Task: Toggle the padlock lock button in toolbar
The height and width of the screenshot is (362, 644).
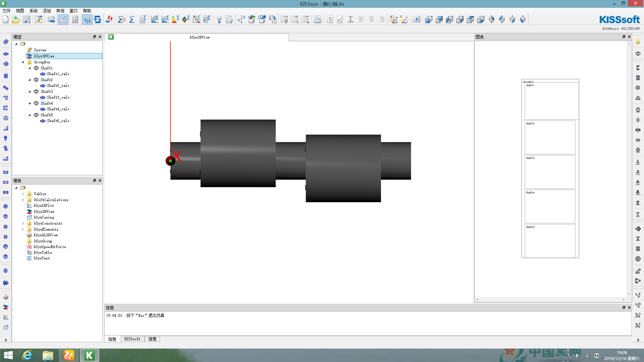Action: coord(63,19)
